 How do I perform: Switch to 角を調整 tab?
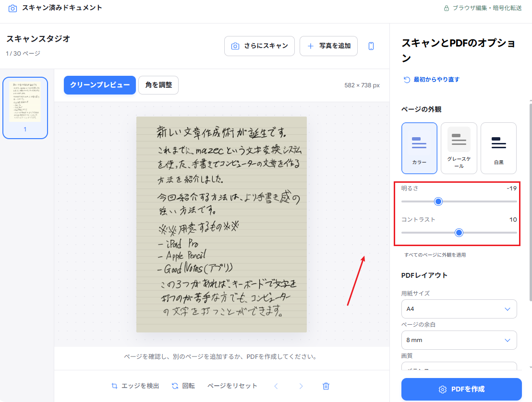tap(158, 85)
